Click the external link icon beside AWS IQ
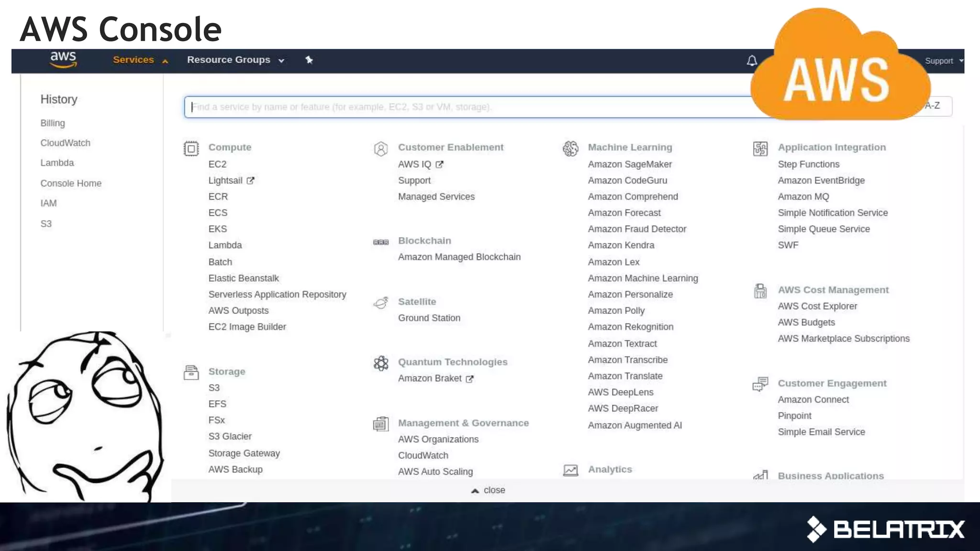Screen dimensions: 980x551 point(439,164)
